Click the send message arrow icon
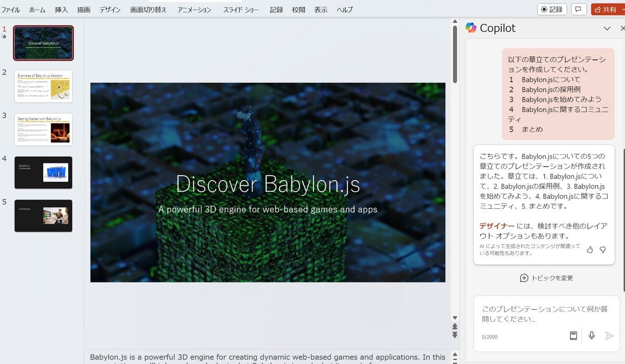Image resolution: width=625 pixels, height=364 pixels. pyautogui.click(x=609, y=336)
